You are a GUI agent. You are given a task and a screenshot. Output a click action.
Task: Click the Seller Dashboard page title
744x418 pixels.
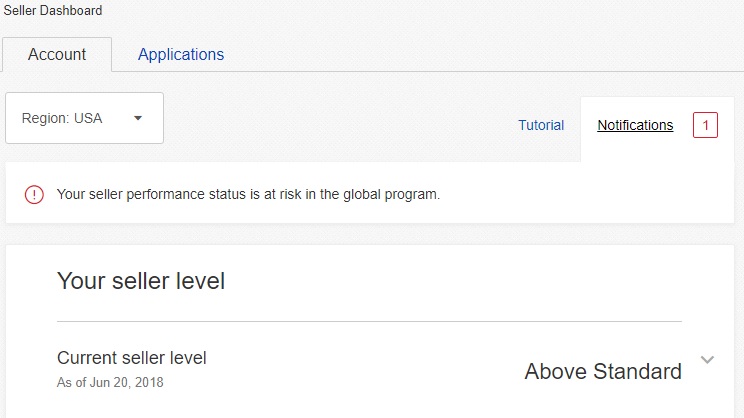point(53,10)
